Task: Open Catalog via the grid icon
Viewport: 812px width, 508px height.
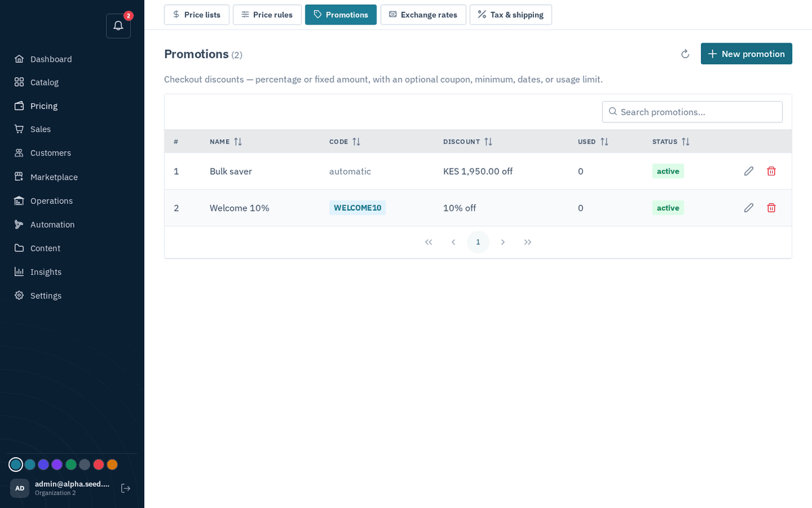Action: click(19, 82)
